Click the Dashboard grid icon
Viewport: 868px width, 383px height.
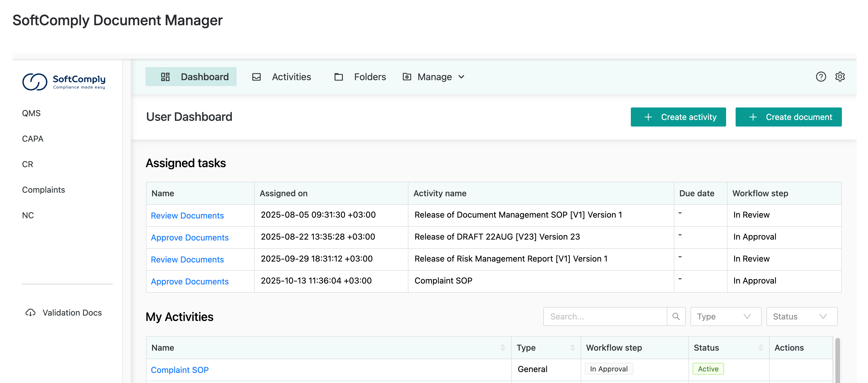[165, 77]
